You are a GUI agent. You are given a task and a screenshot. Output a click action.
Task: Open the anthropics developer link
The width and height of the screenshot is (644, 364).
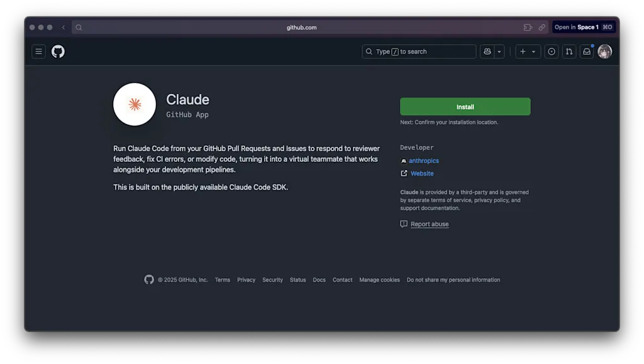(x=424, y=161)
